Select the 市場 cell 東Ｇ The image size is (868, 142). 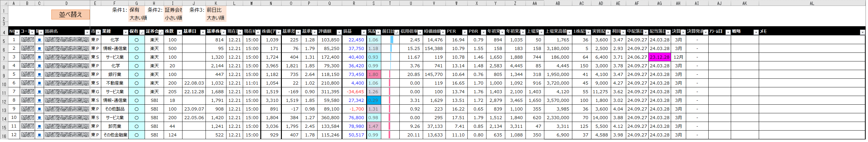coord(95,92)
